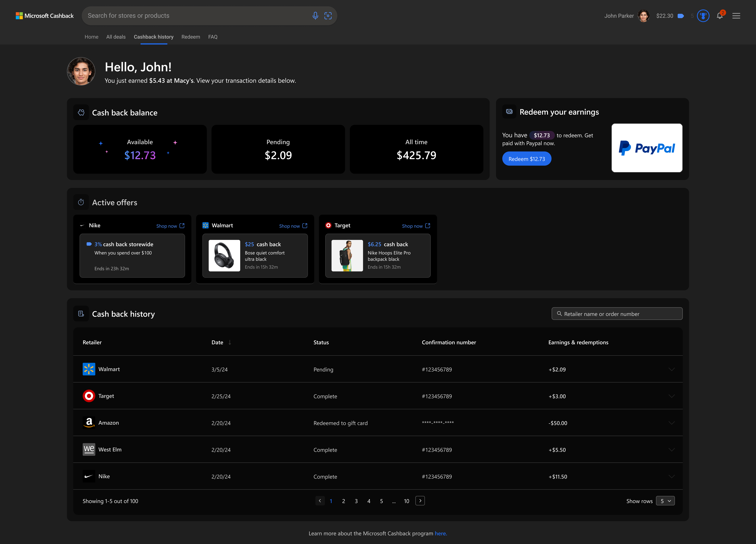The image size is (756, 544).
Task: Open the Nike 3% cash back storewide offer
Action: click(132, 255)
